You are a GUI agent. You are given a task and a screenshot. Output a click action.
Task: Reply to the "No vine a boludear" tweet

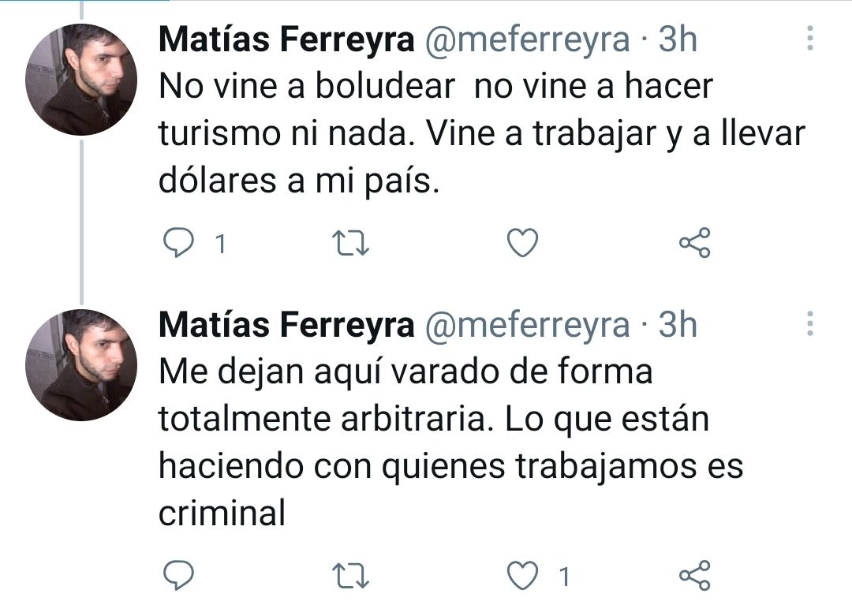coord(177,243)
